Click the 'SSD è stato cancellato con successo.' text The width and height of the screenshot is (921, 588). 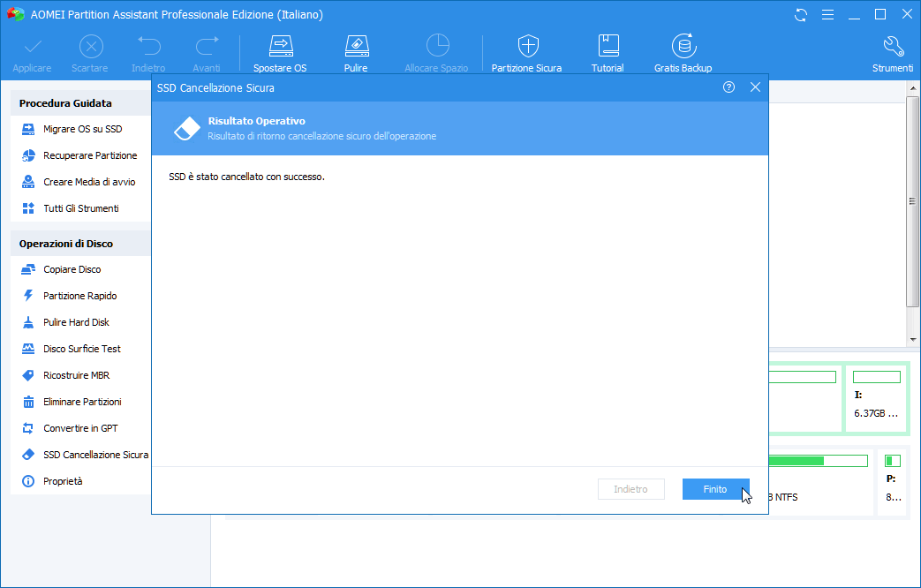[246, 177]
